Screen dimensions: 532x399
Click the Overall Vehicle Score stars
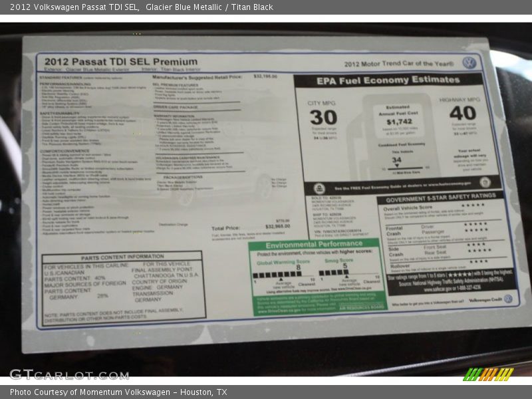[x=473, y=205]
